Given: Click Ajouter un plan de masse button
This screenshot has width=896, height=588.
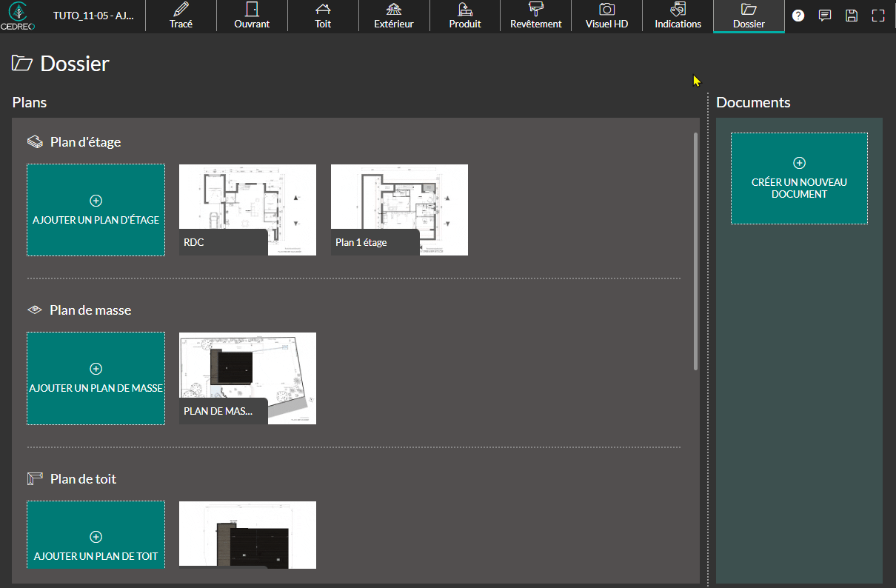Looking at the screenshot, I should click(96, 378).
